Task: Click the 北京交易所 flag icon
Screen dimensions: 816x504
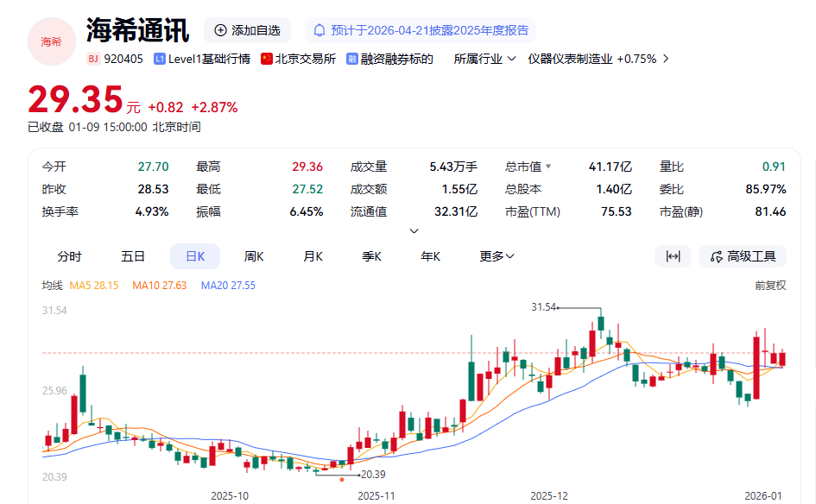Action: click(267, 59)
